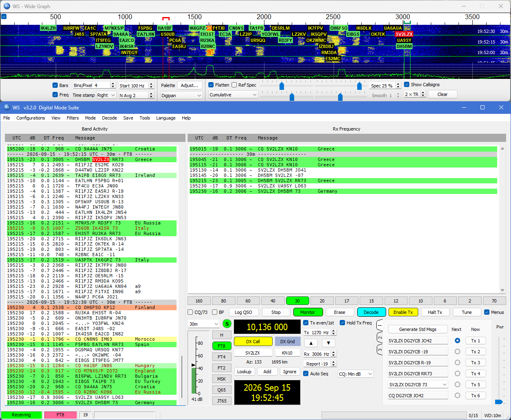Adjust the Report -19 spinner

[x=320, y=364]
